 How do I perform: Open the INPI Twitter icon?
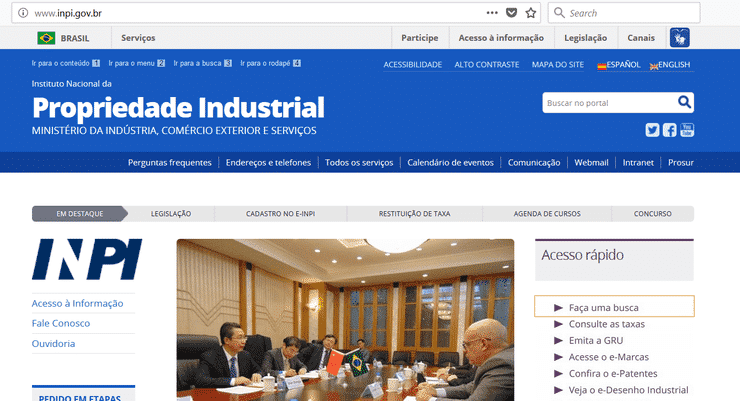[x=652, y=130]
